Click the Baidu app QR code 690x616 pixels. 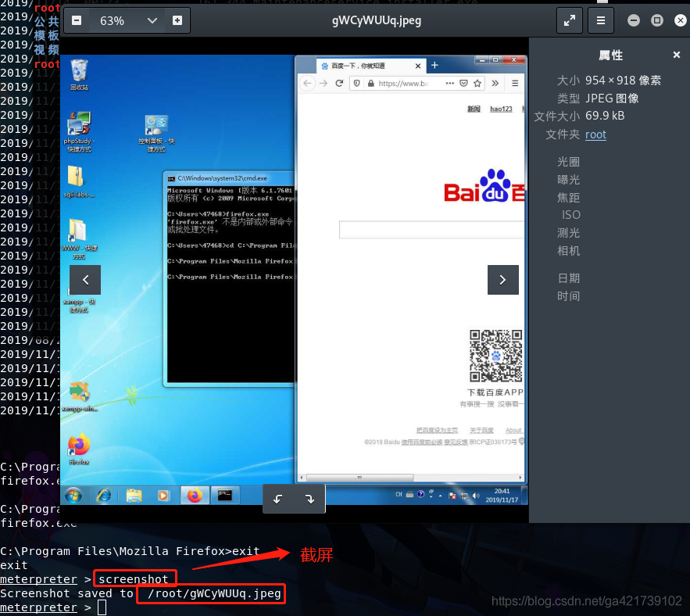pyautogui.click(x=496, y=356)
